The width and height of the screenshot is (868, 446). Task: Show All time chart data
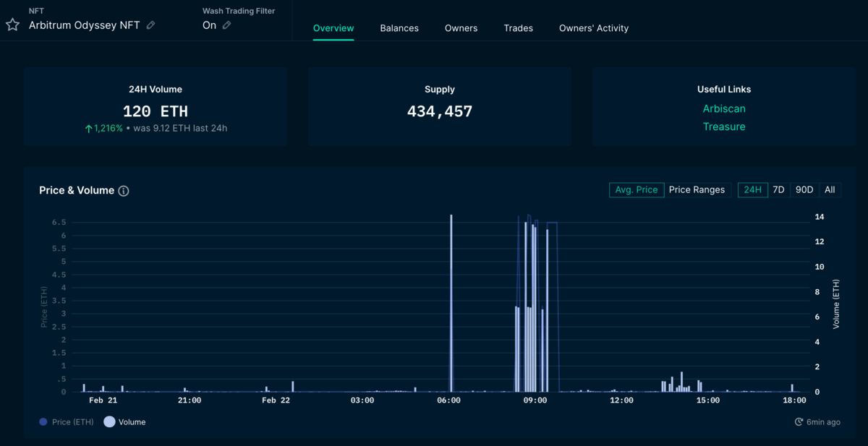point(830,190)
